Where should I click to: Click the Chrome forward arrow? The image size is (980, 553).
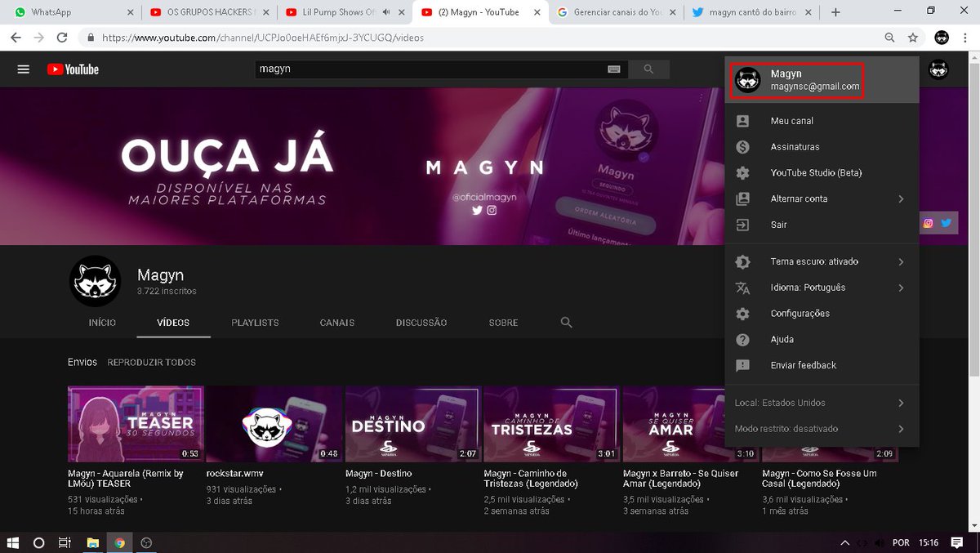[39, 38]
